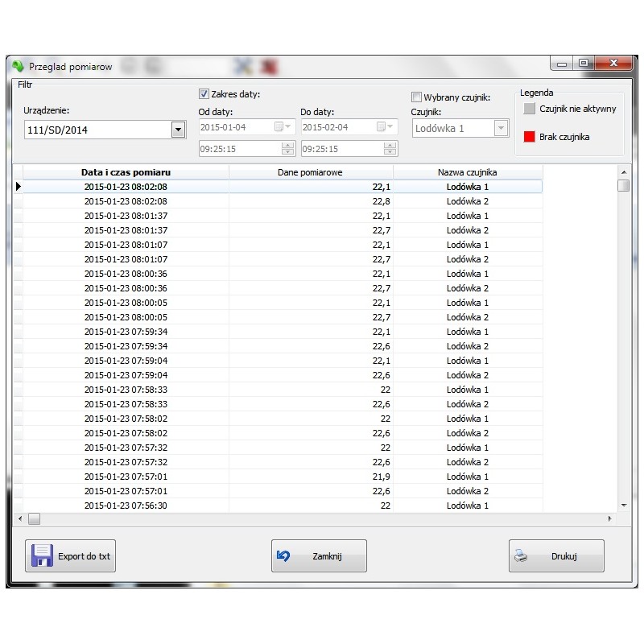Toggle the Zakres daty checkbox

pyautogui.click(x=204, y=94)
